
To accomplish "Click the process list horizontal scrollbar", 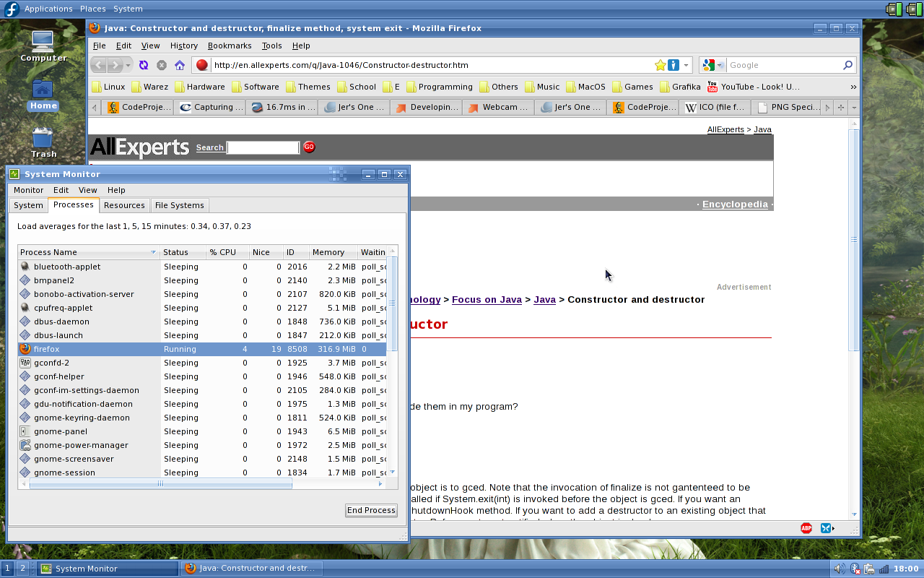I will click(x=160, y=483).
